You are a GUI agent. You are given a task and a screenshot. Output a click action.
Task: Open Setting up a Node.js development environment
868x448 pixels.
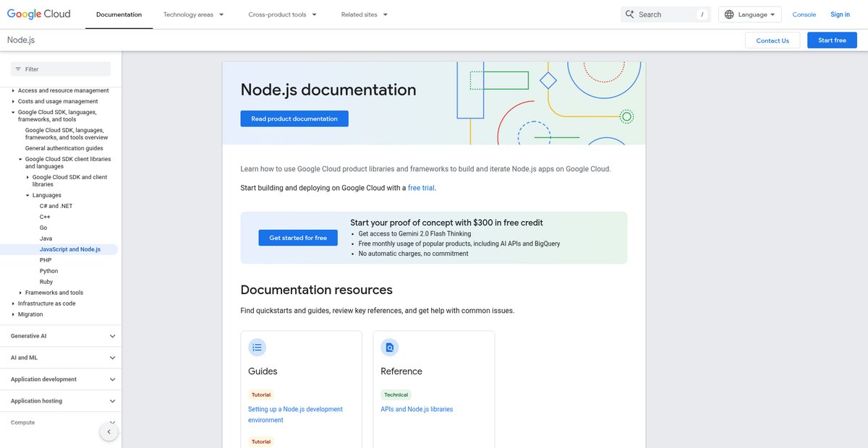pyautogui.click(x=295, y=414)
